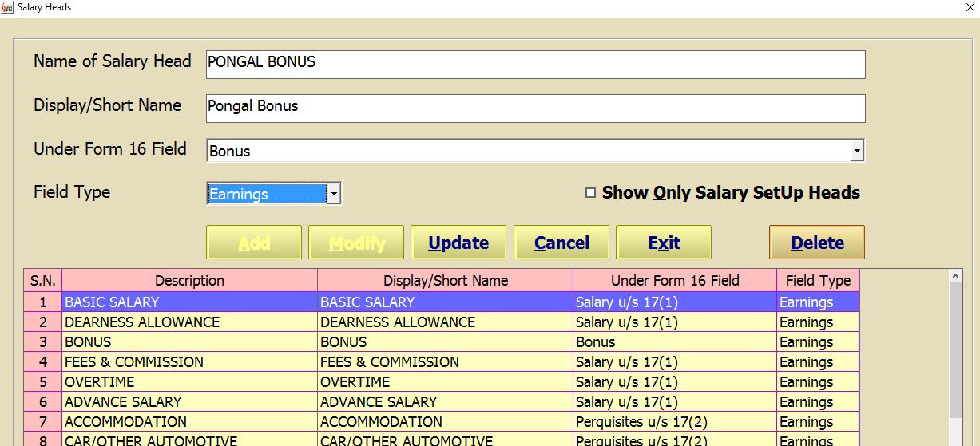
Task: Click the Delete button
Action: (x=816, y=243)
